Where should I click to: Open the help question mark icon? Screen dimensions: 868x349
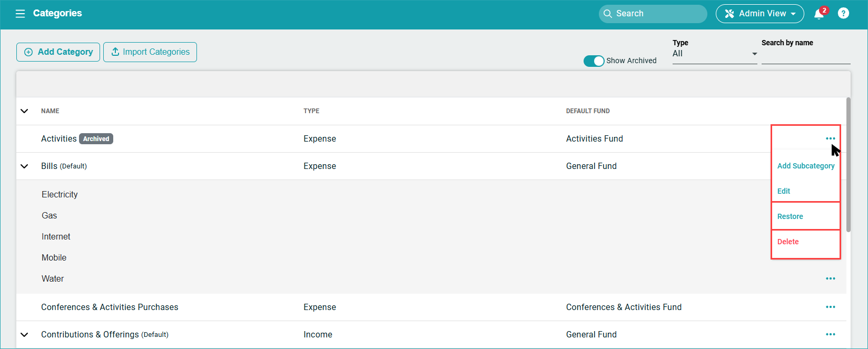pos(843,14)
